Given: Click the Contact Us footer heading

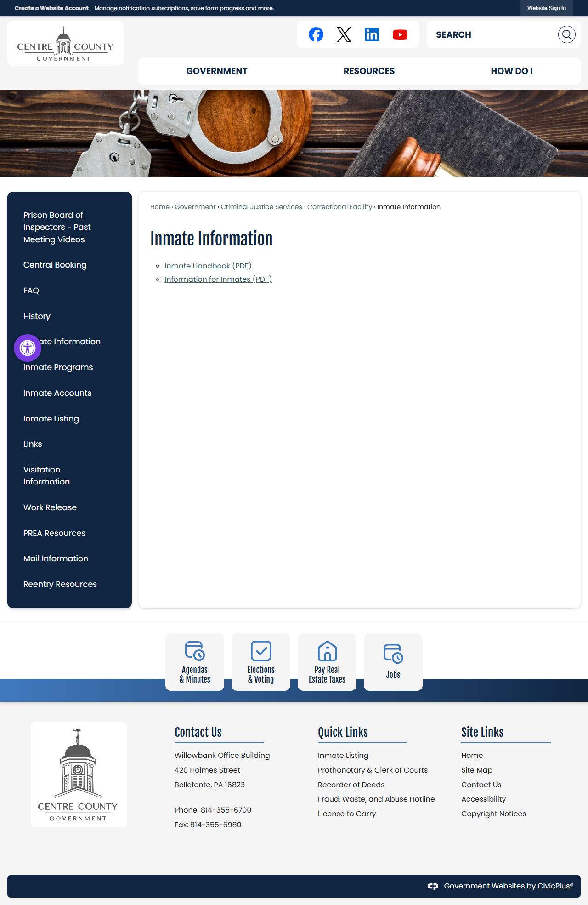Looking at the screenshot, I should [198, 732].
